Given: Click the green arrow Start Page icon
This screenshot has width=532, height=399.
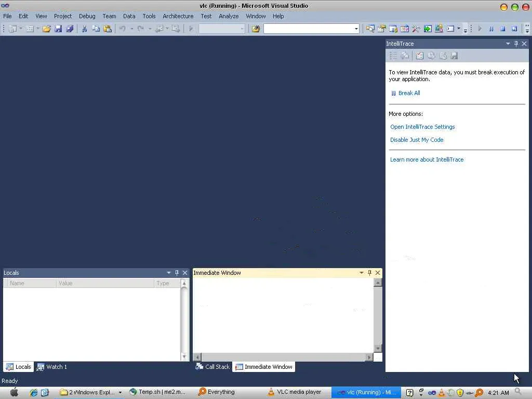Looking at the screenshot, I should [x=428, y=29].
